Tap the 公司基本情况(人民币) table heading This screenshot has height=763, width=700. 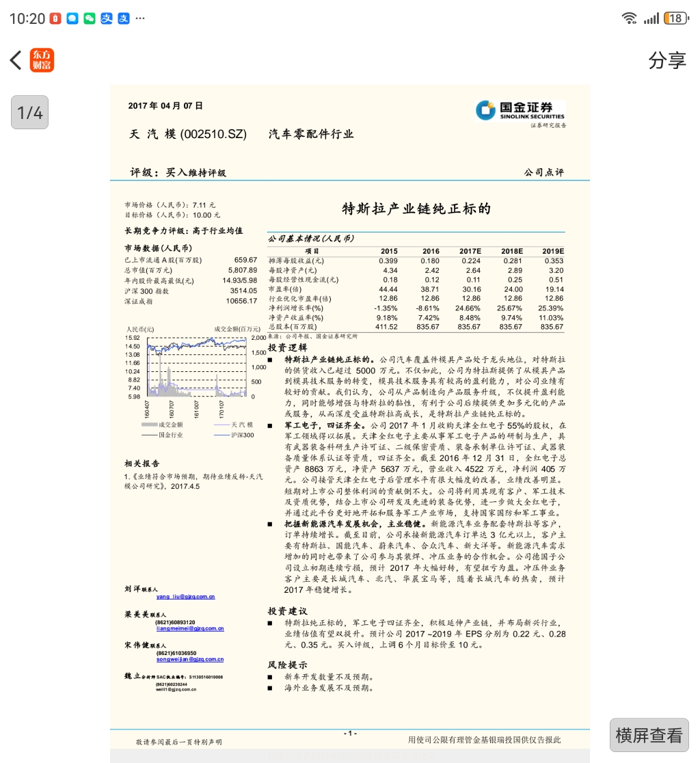click(311, 239)
